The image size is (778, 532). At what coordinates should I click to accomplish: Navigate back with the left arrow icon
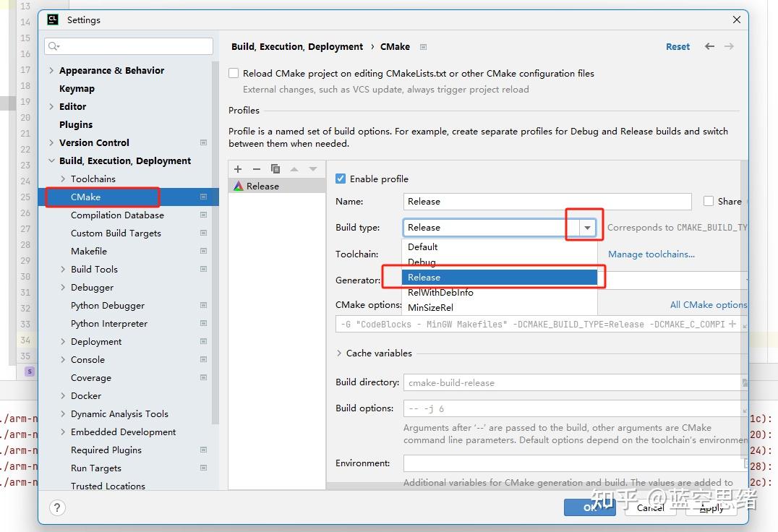pos(709,46)
